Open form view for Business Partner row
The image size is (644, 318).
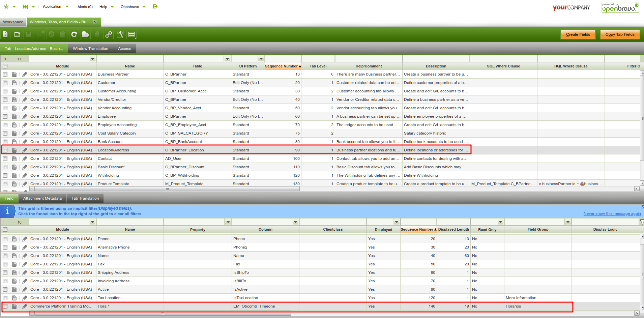coord(14,74)
